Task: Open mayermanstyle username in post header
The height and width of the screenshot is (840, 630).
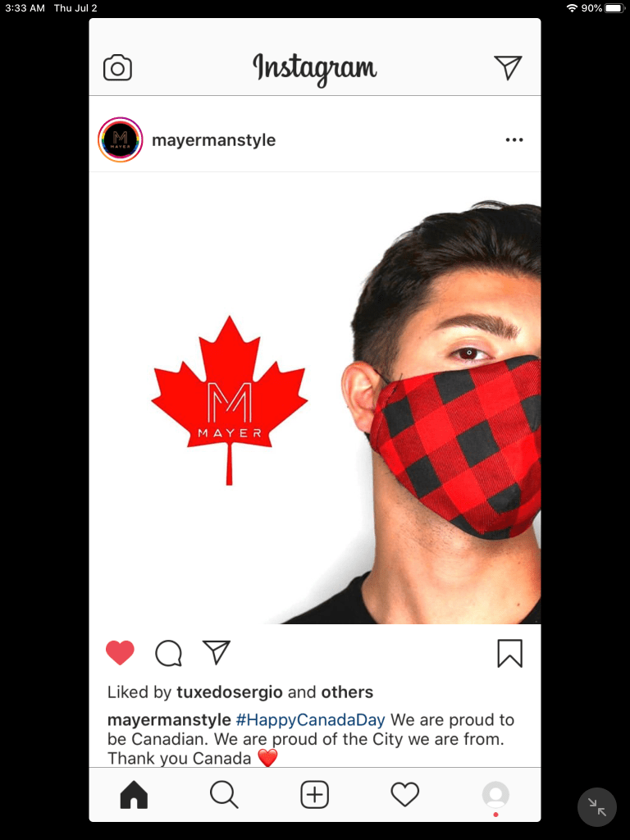Action: tap(214, 140)
